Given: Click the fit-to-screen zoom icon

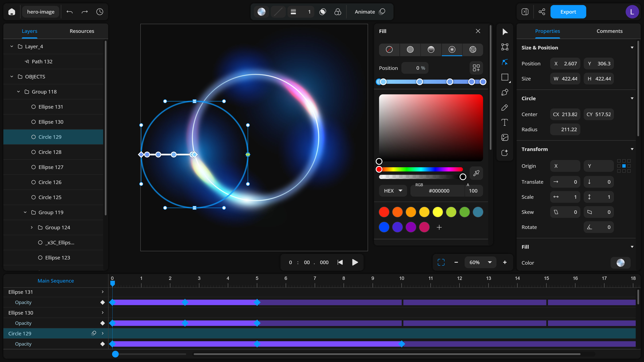Looking at the screenshot, I should click(441, 262).
